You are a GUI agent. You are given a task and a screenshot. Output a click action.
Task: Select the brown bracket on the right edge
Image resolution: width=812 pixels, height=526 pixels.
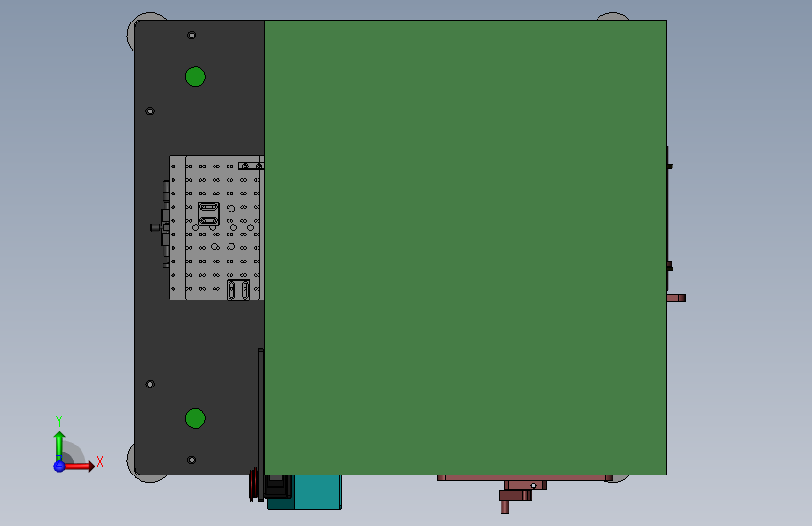pos(676,298)
